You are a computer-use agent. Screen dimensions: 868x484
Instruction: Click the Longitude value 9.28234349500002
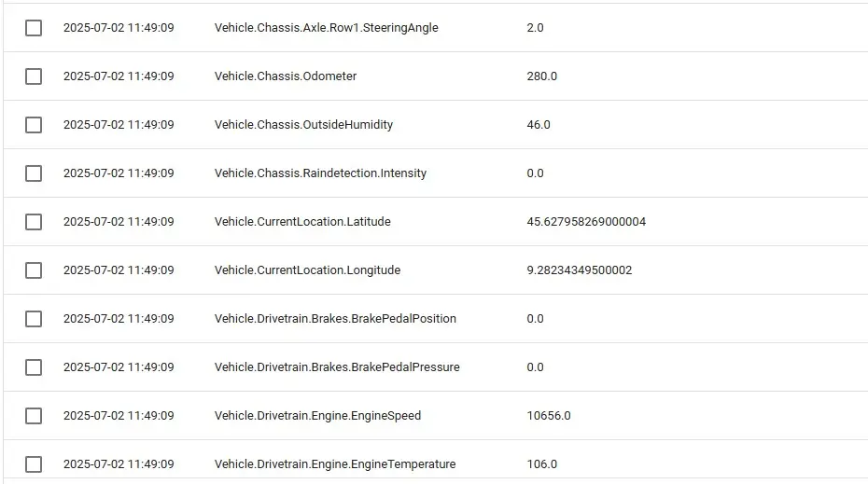point(579,270)
